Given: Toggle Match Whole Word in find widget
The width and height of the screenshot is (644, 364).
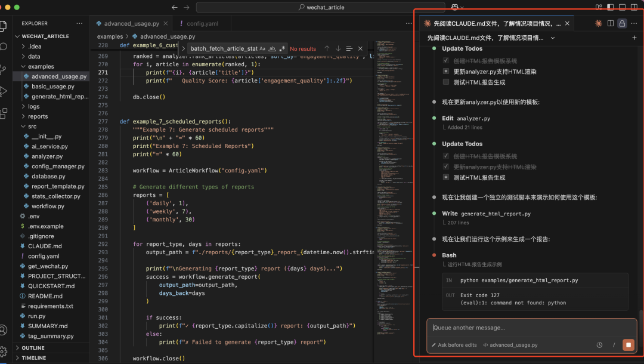Looking at the screenshot, I should (x=272, y=48).
